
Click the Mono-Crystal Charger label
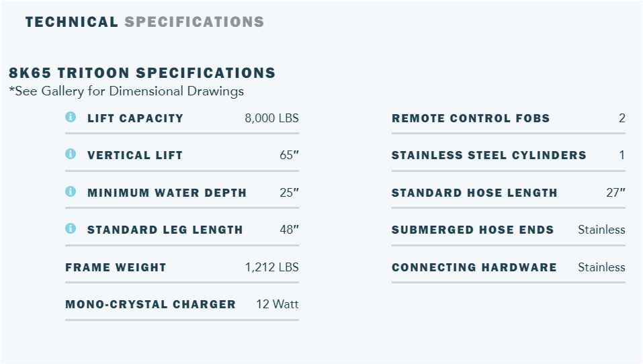pos(151,304)
